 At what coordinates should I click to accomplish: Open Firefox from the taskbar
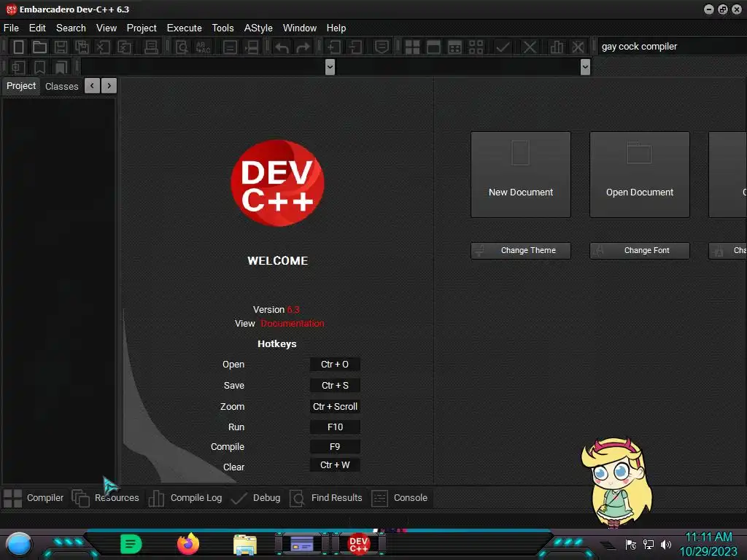point(188,544)
